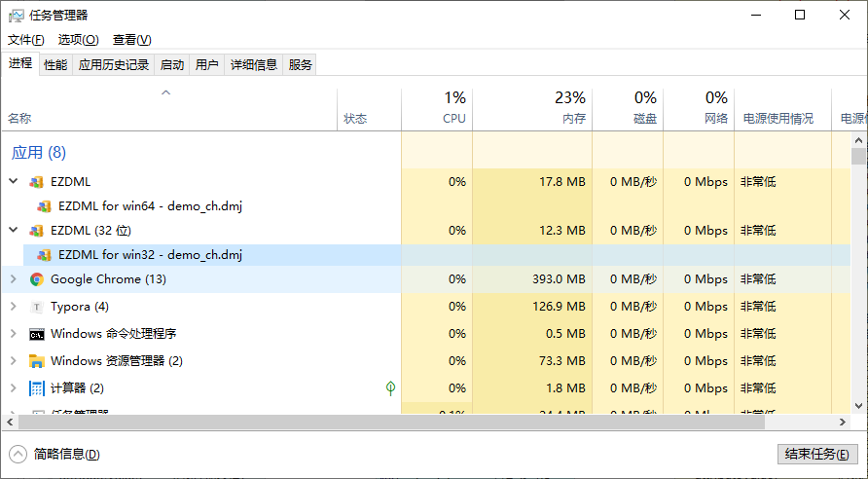Open the 文件(F) menu
Viewport: 868px width, 479px height.
tap(26, 40)
